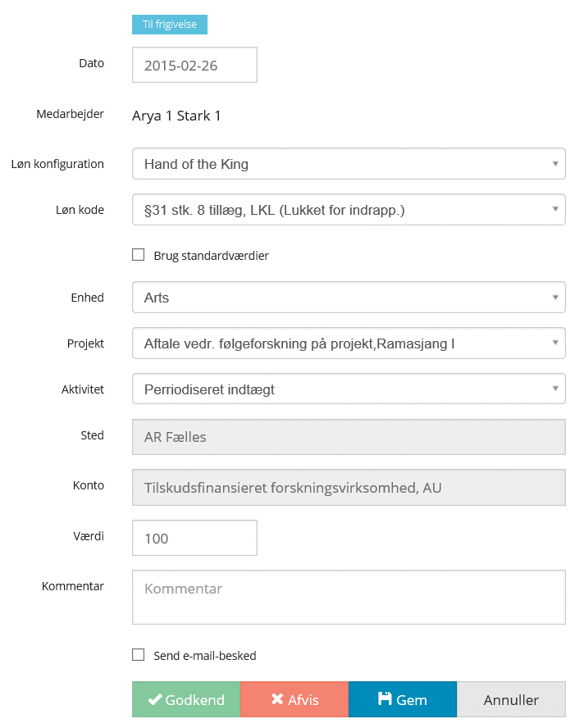Image resolution: width=584 pixels, height=728 pixels.
Task: Click the dropdown arrow of Aktivitet
Action: 555,389
